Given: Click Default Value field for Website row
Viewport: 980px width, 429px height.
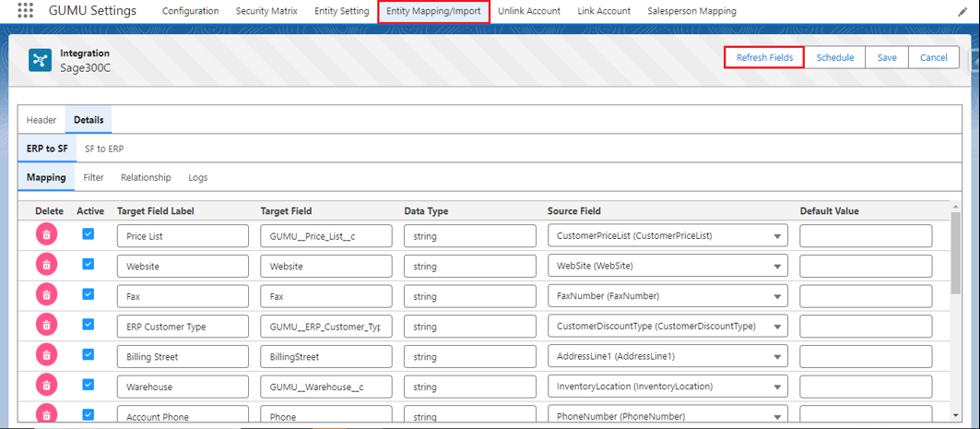Looking at the screenshot, I should [x=865, y=266].
